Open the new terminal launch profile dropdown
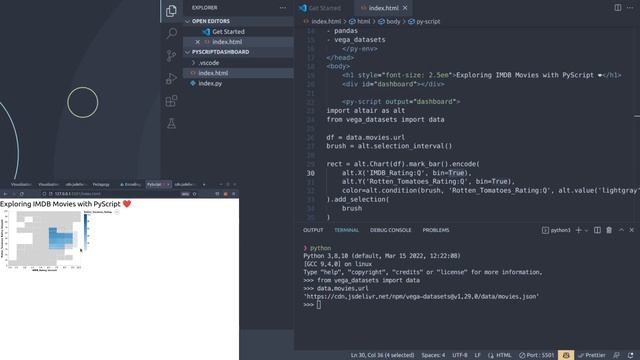This screenshot has height=360, width=640. click(x=587, y=231)
